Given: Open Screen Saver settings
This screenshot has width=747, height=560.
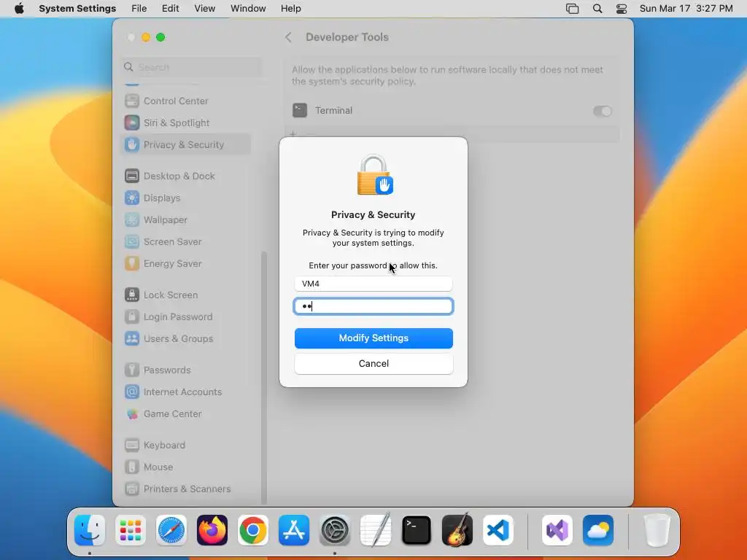Looking at the screenshot, I should [x=185, y=242].
